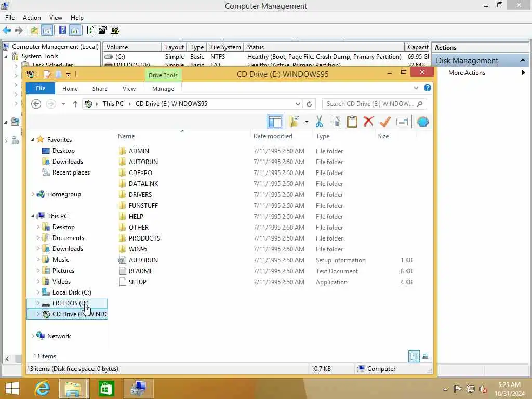Select the README text document
This screenshot has width=532, height=399.
pos(140,271)
